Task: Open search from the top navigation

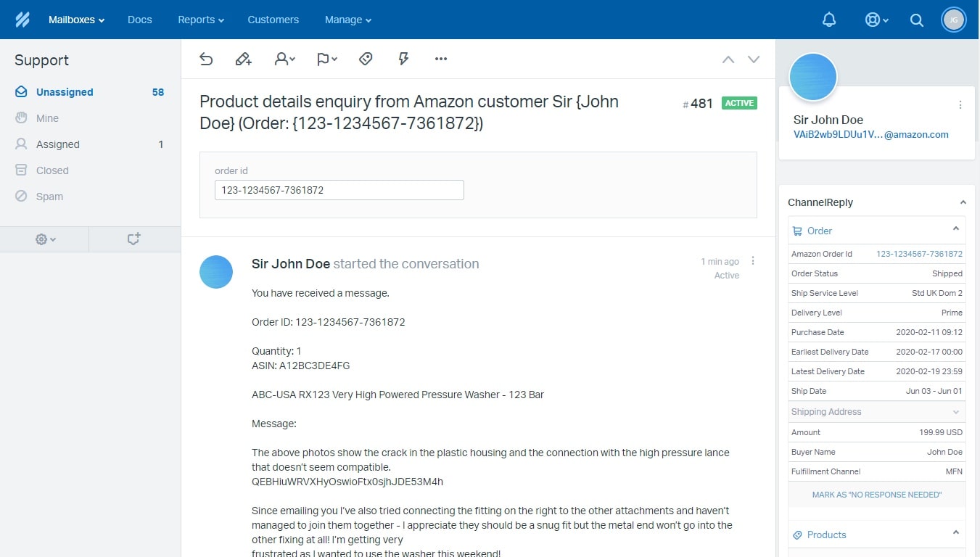Action: pos(916,20)
